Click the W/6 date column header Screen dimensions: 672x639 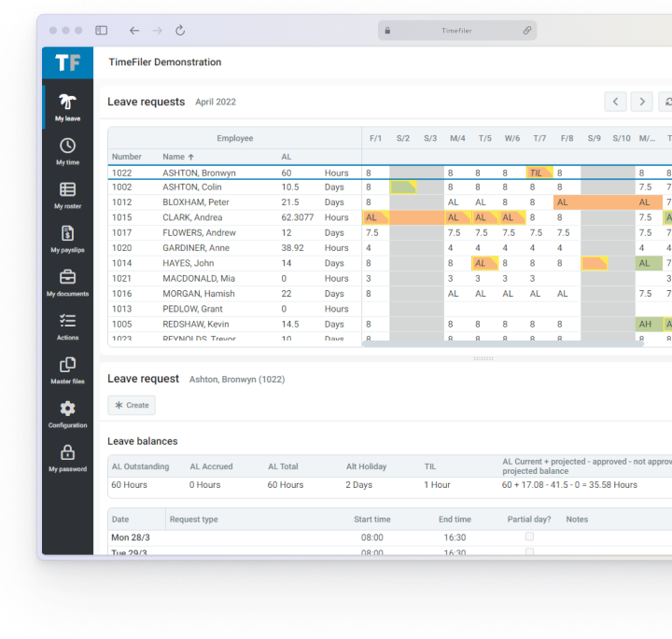512,138
